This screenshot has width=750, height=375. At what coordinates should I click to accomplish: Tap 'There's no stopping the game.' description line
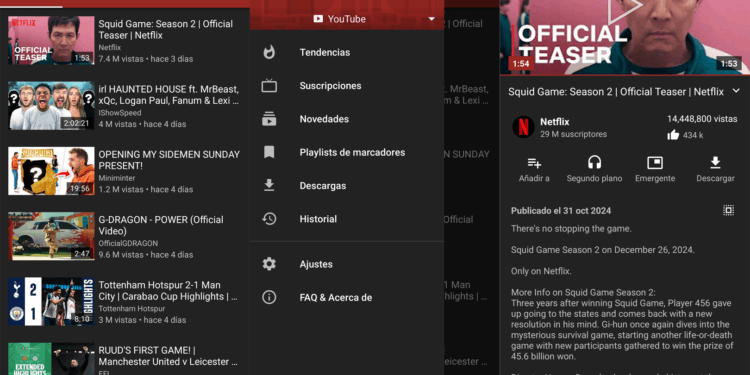[571, 229]
